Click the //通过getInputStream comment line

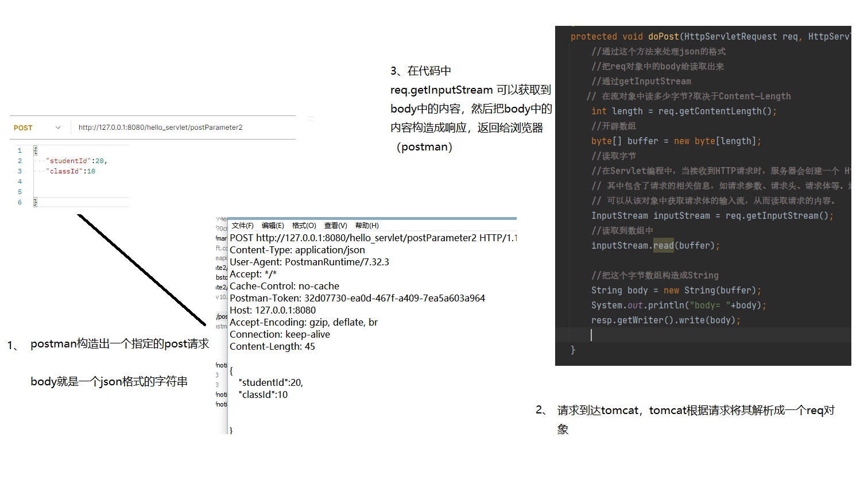641,81
